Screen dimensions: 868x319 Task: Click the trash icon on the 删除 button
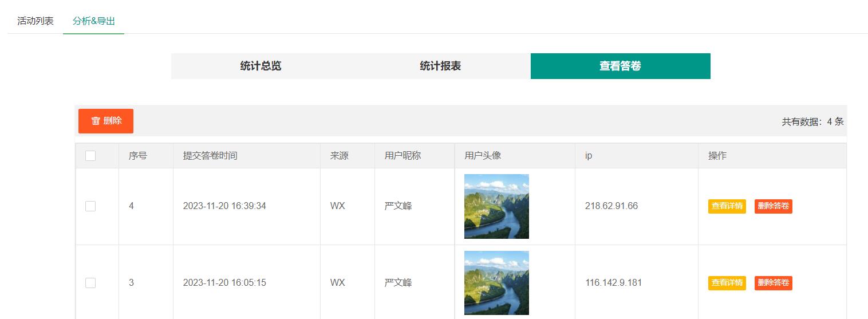[96, 121]
